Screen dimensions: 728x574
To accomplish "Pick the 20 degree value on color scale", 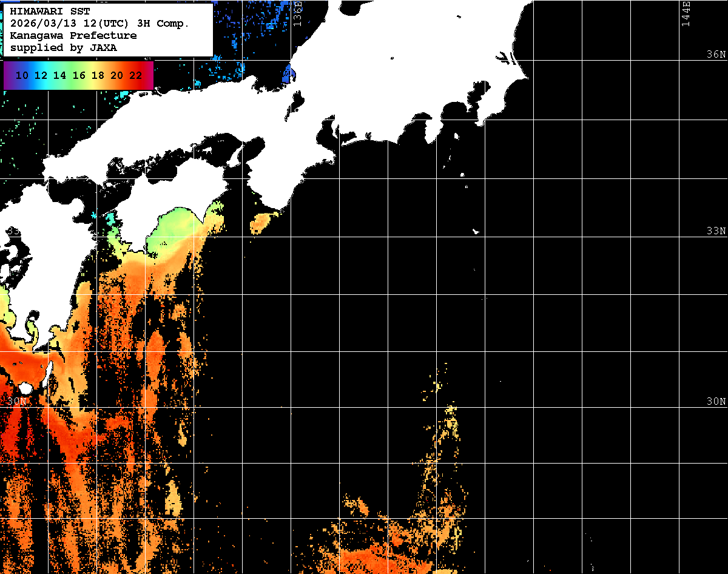I will pyautogui.click(x=116, y=76).
